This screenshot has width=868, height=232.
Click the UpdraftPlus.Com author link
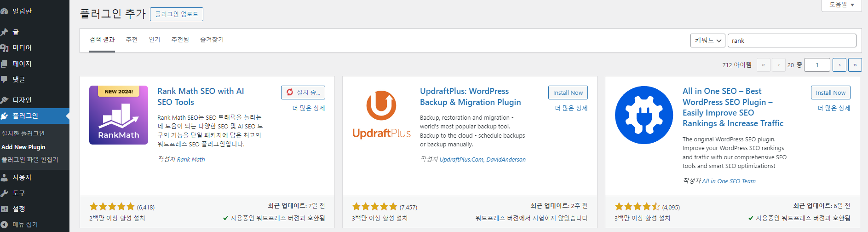(461, 159)
